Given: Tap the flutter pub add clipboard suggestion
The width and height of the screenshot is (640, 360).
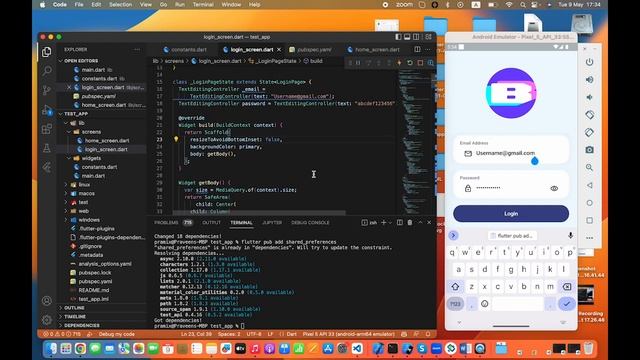Looking at the screenshot, I should [x=512, y=236].
